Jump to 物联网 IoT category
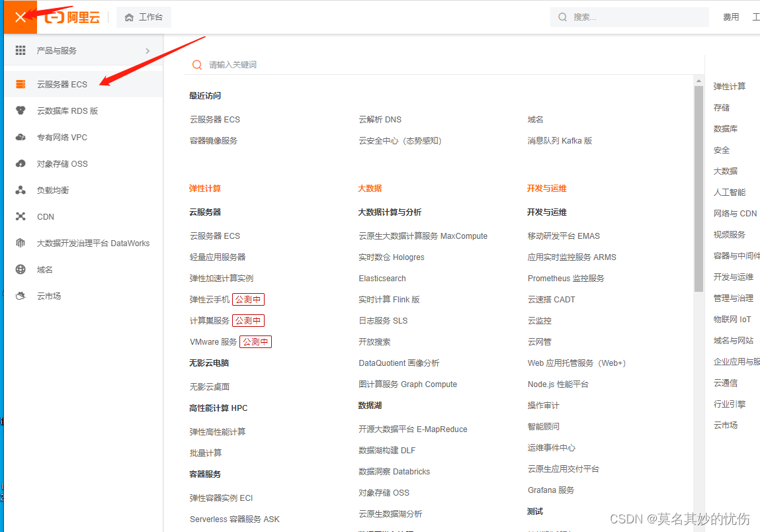Screen dimensions: 760x532 click(x=732, y=319)
